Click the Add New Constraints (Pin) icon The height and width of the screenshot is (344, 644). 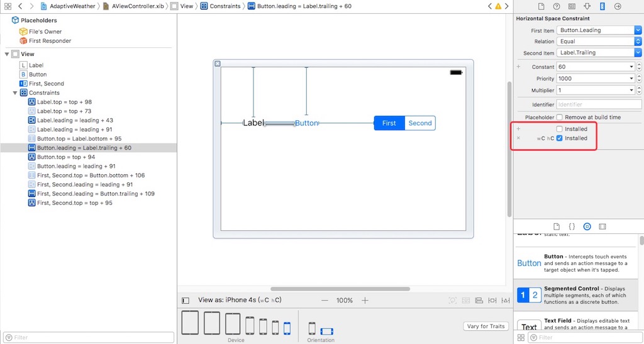pyautogui.click(x=492, y=301)
